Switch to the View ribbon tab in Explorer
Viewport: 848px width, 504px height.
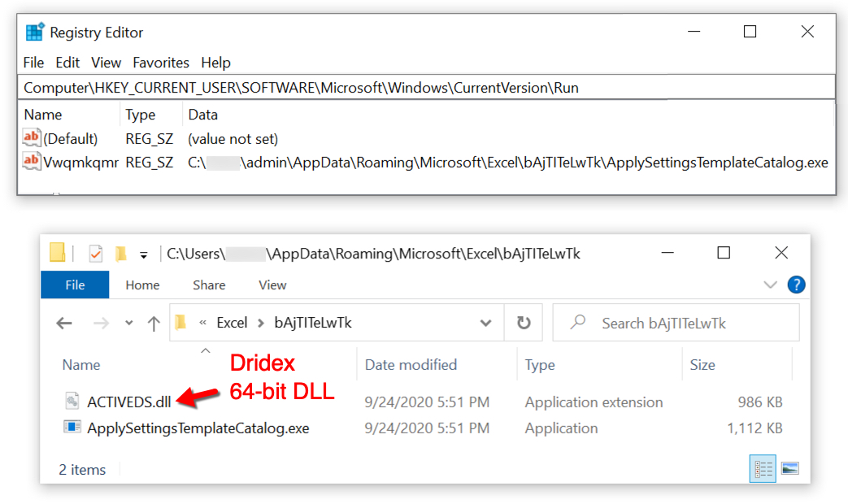(272, 285)
